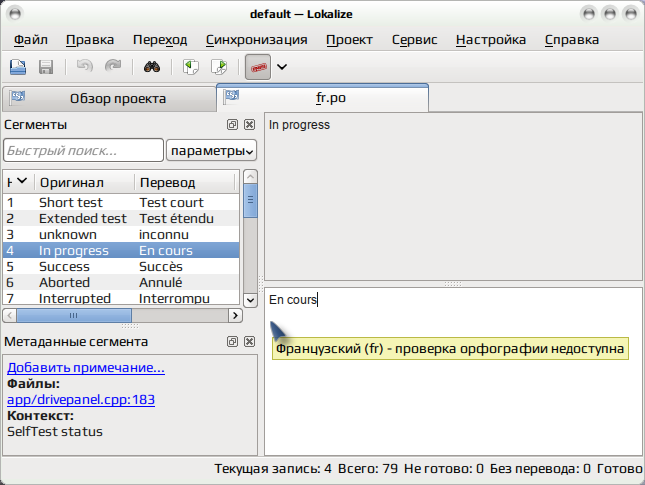Select the fr.po tab
Image resolution: width=645 pixels, height=485 pixels.
[322, 98]
